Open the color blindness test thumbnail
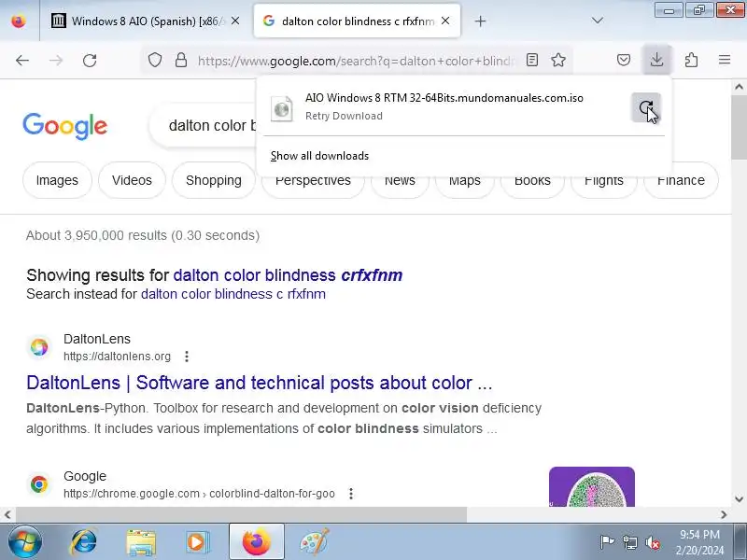The height and width of the screenshot is (560, 747). (x=592, y=486)
